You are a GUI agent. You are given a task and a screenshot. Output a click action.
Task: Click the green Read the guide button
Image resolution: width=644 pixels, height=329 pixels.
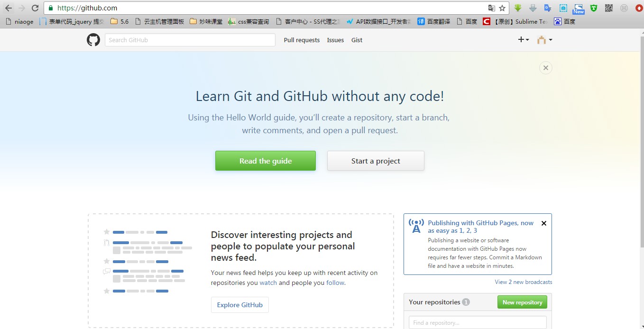266,161
